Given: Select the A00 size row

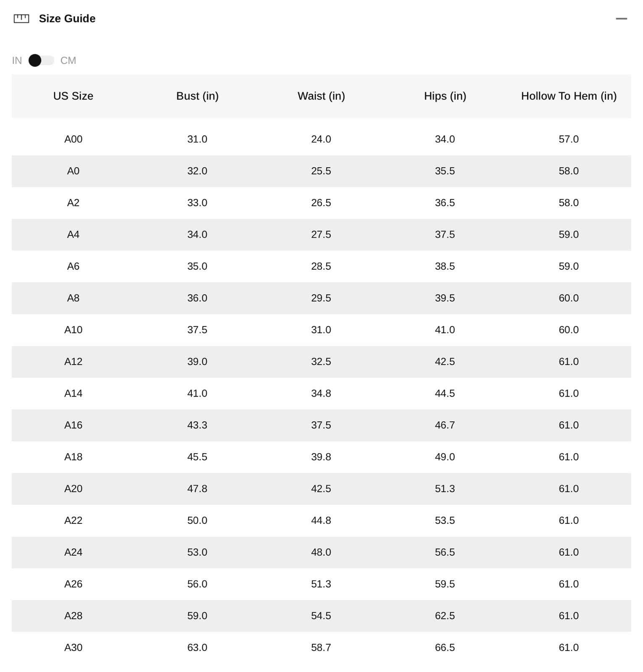Looking at the screenshot, I should pyautogui.click(x=321, y=139).
